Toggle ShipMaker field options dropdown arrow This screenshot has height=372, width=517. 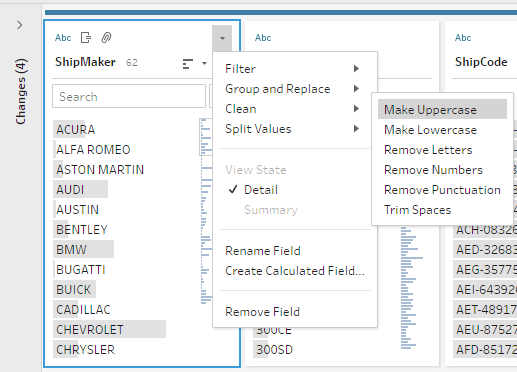[x=222, y=38]
